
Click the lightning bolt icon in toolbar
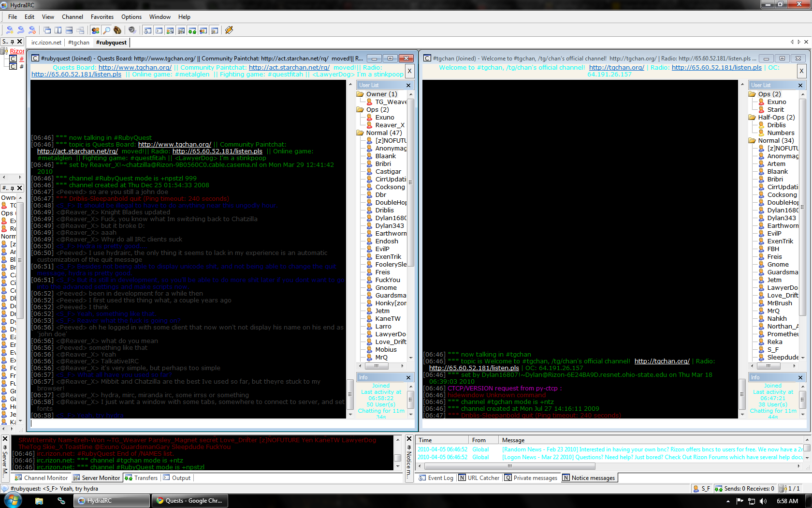229,30
